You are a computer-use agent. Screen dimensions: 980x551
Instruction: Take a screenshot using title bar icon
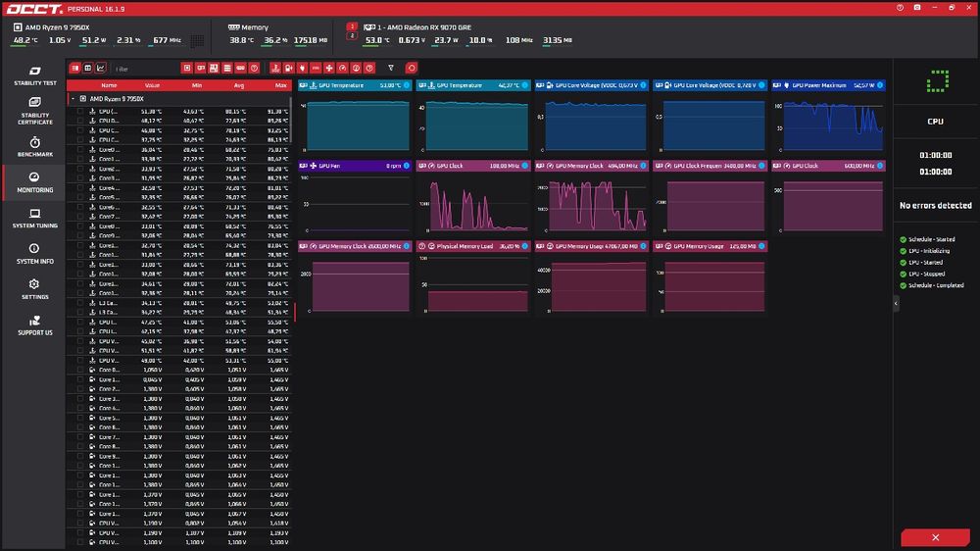[x=917, y=8]
